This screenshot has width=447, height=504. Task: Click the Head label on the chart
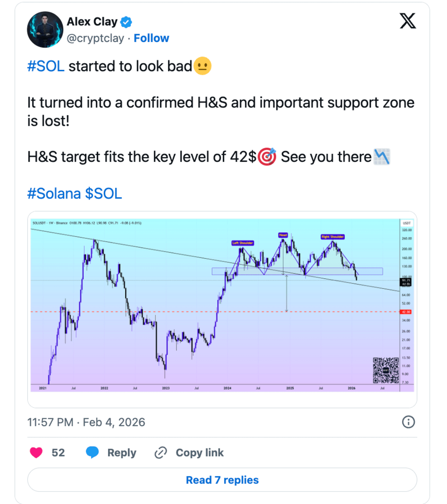(283, 235)
